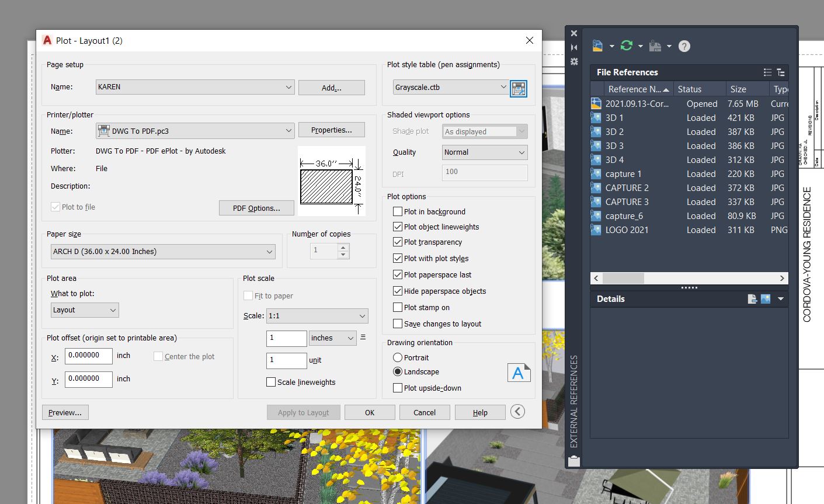Show preview image in Details panel
This screenshot has height=504, width=824.
766,298
